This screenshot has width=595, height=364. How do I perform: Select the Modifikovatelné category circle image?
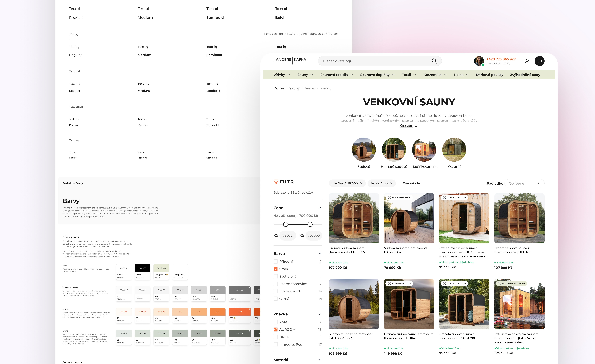coord(424,149)
